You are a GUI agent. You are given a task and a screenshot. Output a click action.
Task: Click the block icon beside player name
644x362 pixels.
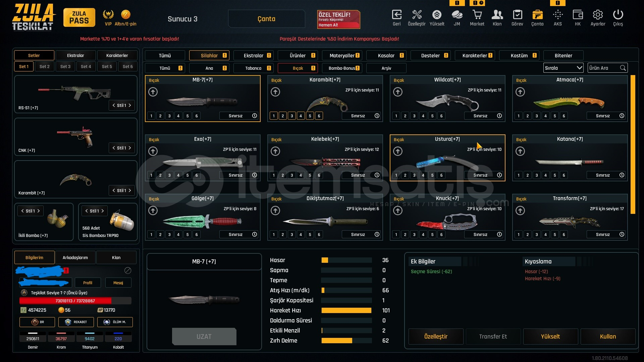[x=128, y=270]
